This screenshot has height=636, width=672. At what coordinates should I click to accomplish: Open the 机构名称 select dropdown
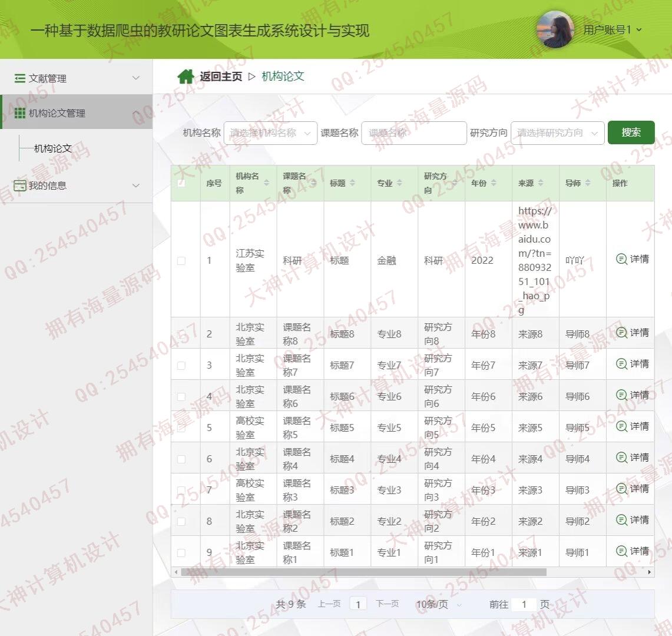(270, 133)
